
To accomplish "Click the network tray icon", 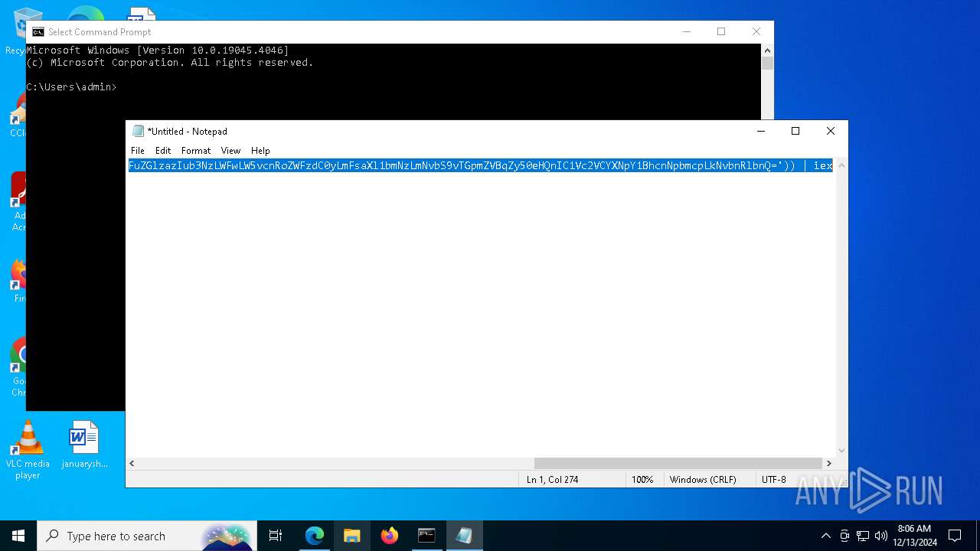I will point(863,536).
